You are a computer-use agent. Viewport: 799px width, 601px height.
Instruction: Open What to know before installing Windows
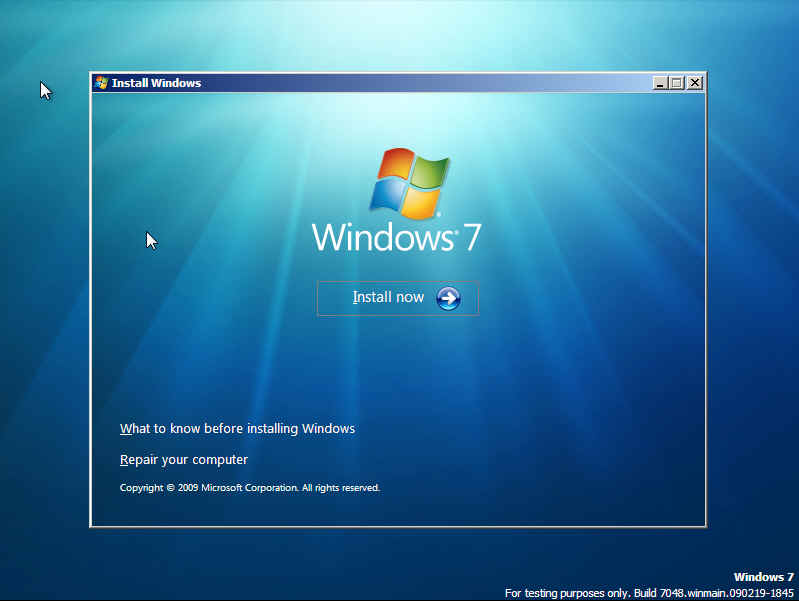tap(237, 429)
